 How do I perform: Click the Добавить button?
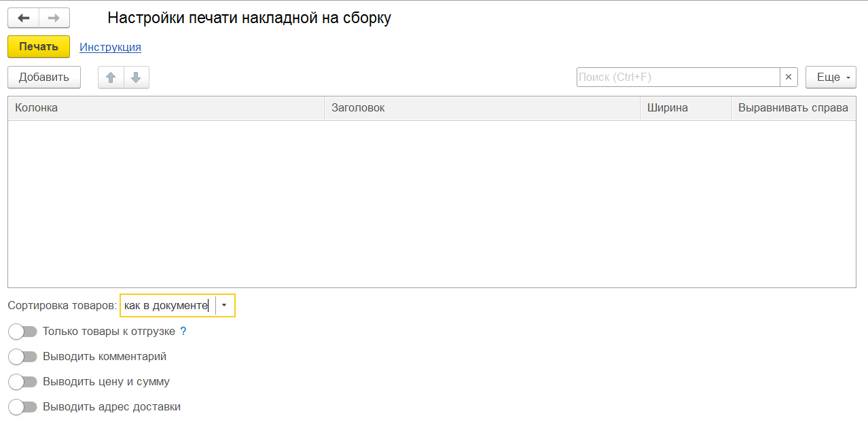(x=44, y=77)
